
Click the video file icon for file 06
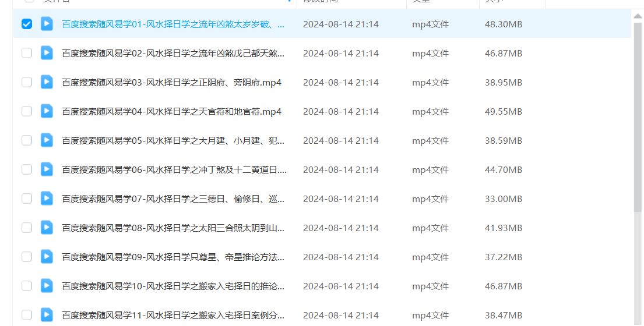pos(47,169)
